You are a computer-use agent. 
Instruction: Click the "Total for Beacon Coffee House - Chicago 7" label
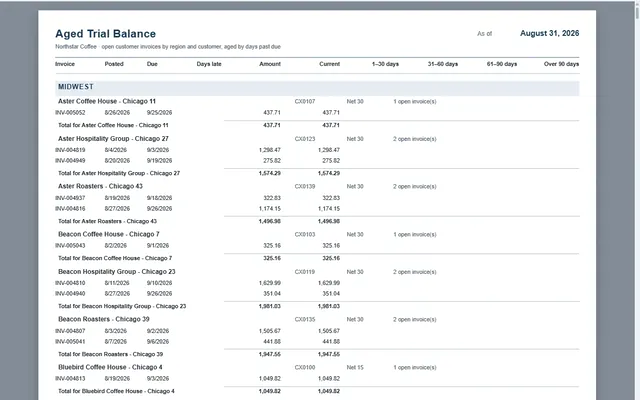point(115,258)
